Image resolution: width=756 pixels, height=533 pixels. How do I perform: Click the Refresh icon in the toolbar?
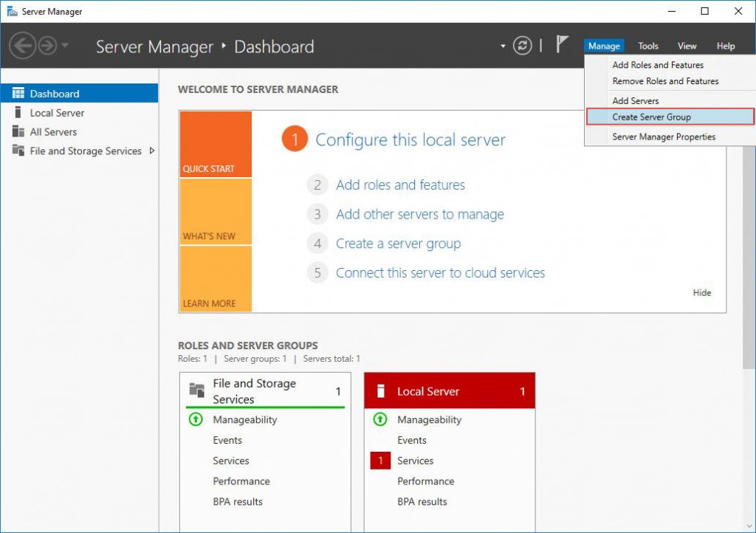pos(523,45)
